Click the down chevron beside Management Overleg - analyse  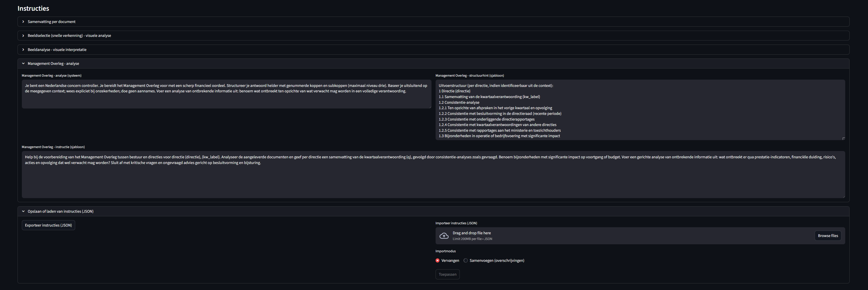(23, 63)
